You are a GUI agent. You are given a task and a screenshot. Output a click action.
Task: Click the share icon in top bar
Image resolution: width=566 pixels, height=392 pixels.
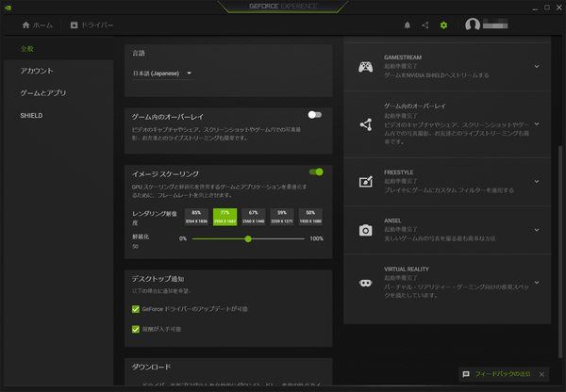425,24
